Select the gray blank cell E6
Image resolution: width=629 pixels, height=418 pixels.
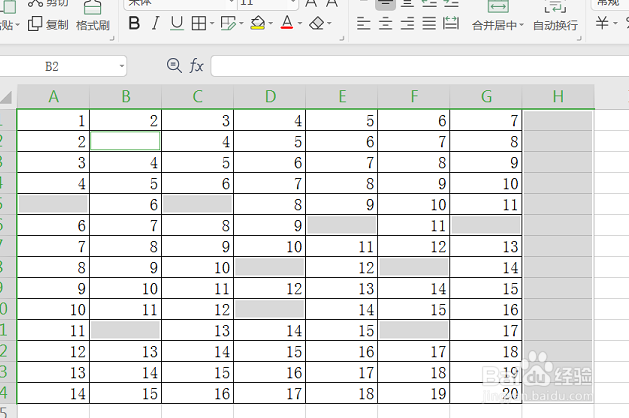342,225
